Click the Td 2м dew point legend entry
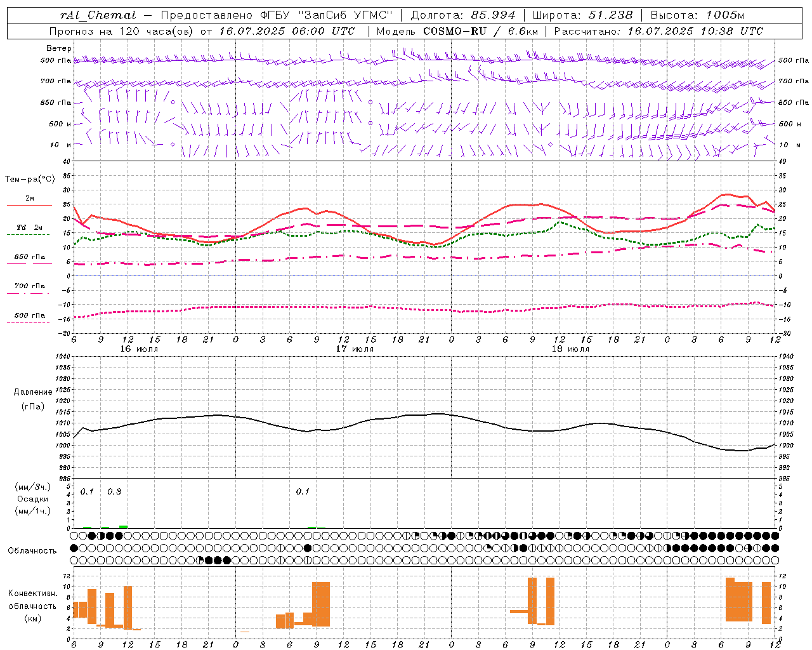Image resolution: width=812 pixels, height=650 pixels. 30,227
